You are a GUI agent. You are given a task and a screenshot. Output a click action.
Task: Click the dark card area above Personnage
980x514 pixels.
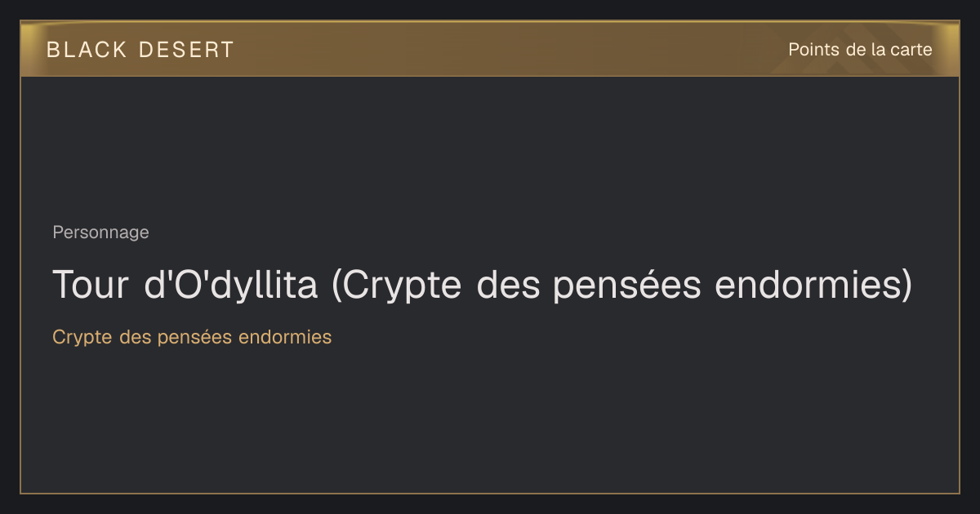(x=490, y=148)
